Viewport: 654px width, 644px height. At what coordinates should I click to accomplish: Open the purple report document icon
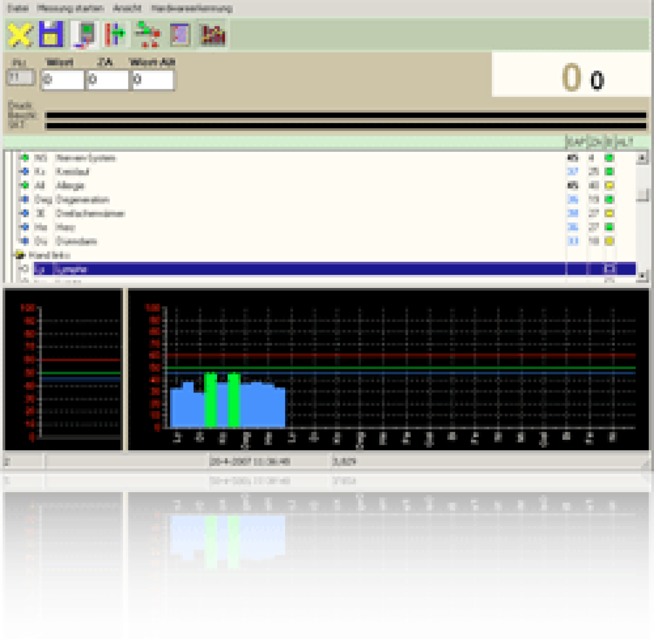click(180, 34)
